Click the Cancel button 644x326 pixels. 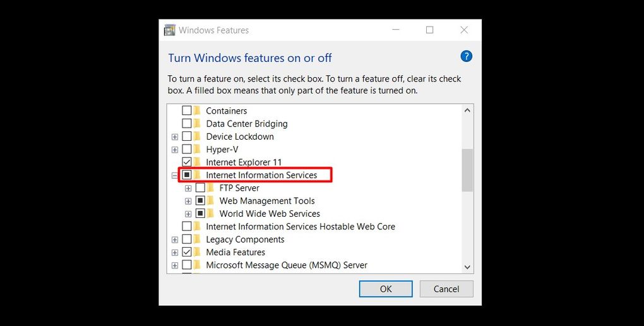click(x=446, y=289)
